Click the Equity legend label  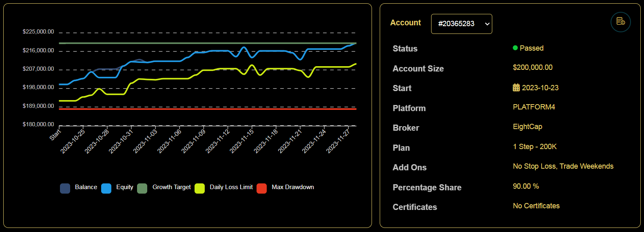tap(124, 187)
